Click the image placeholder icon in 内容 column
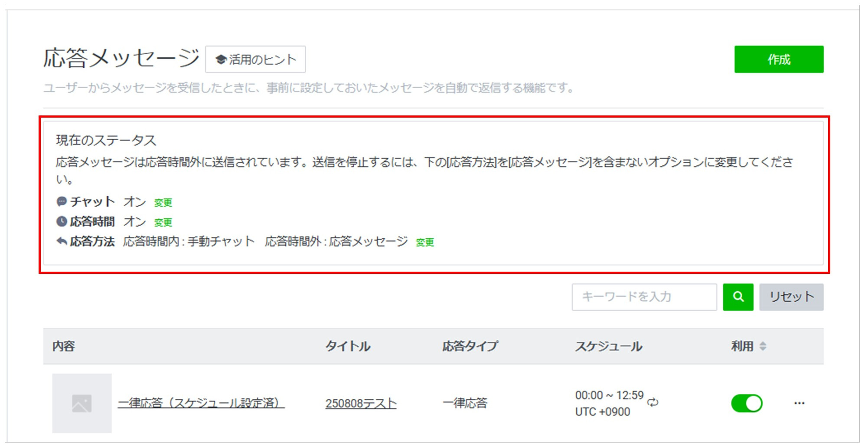This screenshot has height=447, width=868. click(x=82, y=403)
